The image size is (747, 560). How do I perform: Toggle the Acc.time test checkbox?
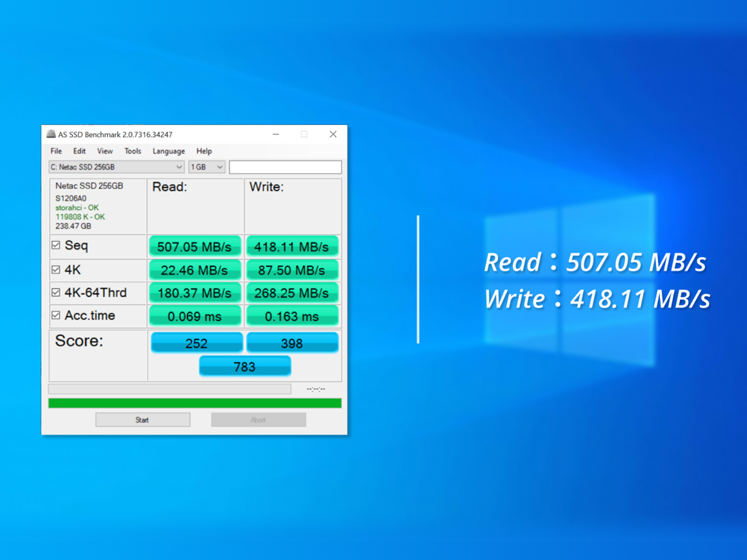(56, 315)
